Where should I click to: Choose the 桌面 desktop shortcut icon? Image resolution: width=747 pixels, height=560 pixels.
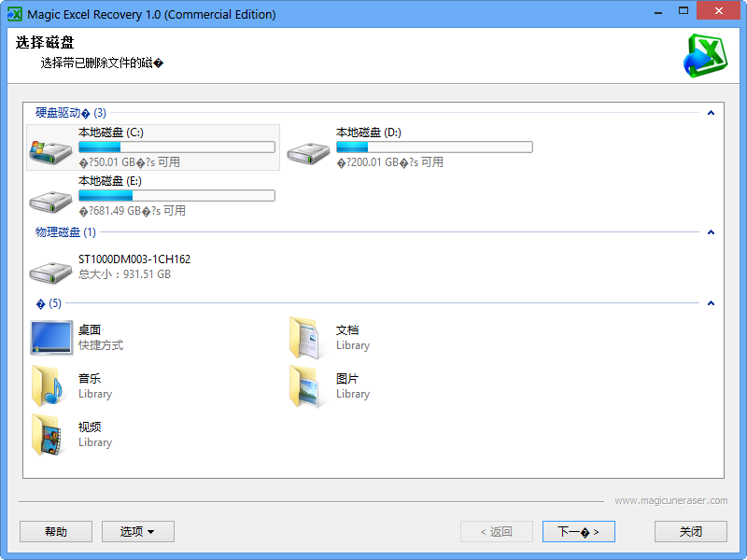(51, 338)
